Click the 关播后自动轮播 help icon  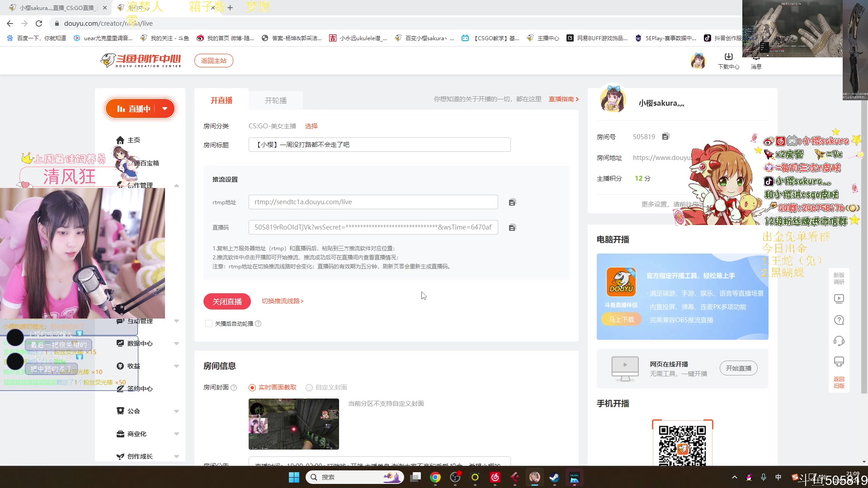(258, 324)
